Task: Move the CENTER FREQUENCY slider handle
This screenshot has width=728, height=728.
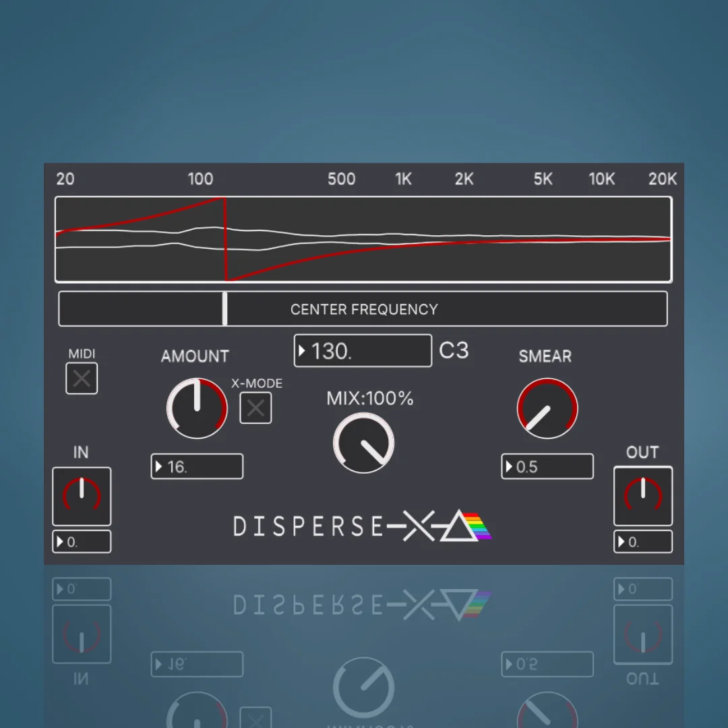Action: pos(224,309)
